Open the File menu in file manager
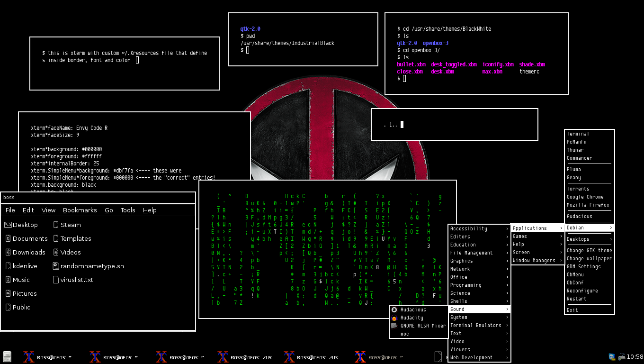 coord(10,210)
